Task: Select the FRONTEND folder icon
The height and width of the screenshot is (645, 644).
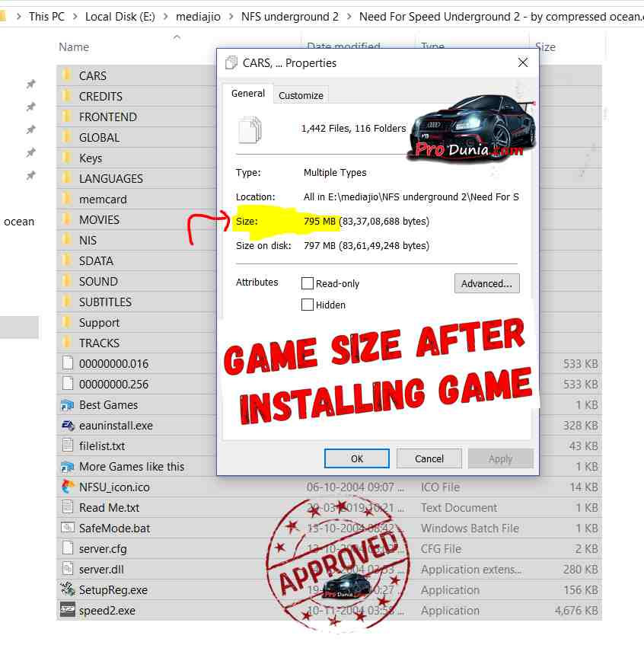Action: click(65, 117)
